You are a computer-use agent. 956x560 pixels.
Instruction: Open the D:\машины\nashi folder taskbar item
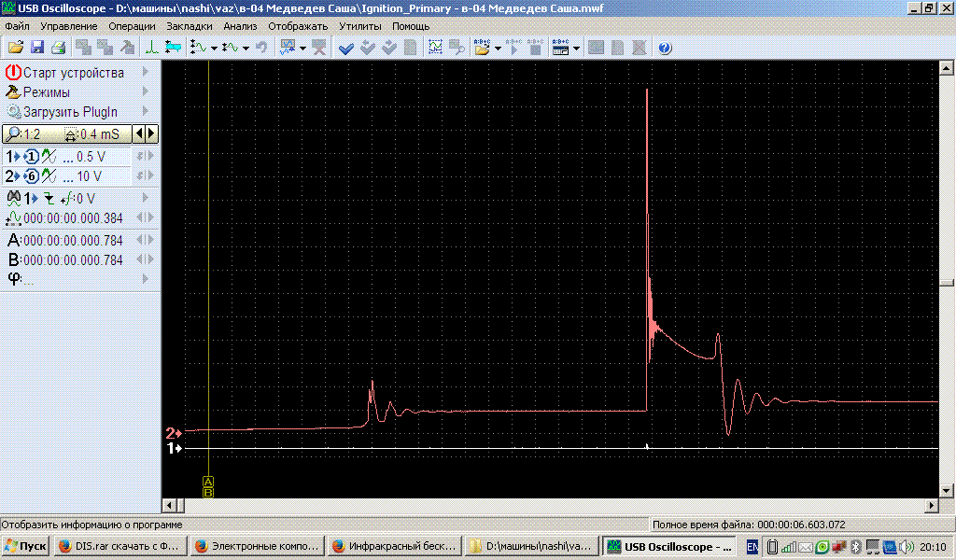(531, 546)
